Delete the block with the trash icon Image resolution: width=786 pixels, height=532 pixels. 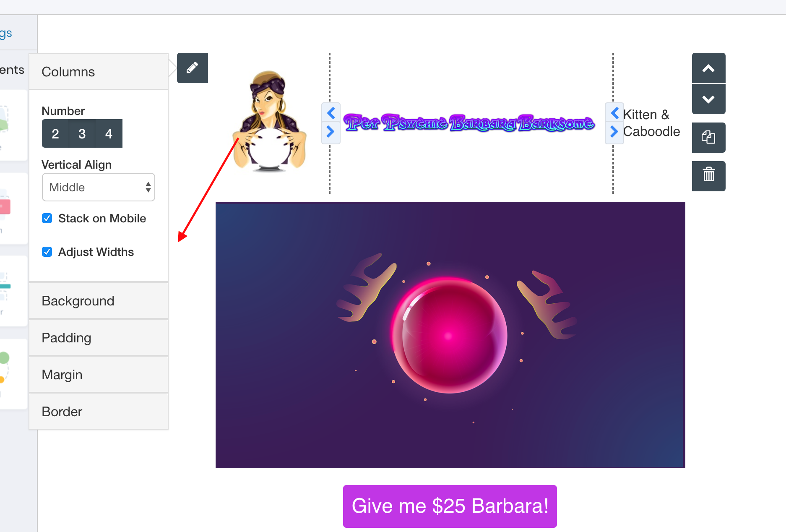(x=708, y=176)
